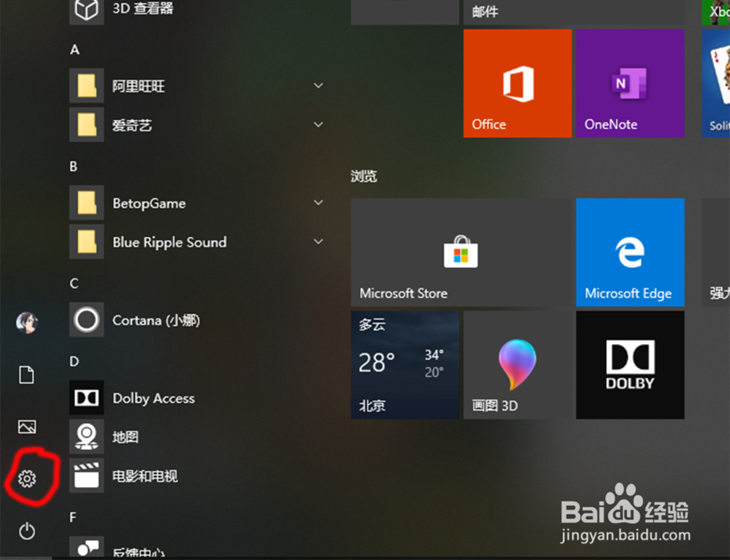This screenshot has width=730, height=560.
Task: Launch the Microsoft Edge tile
Action: 630,253
